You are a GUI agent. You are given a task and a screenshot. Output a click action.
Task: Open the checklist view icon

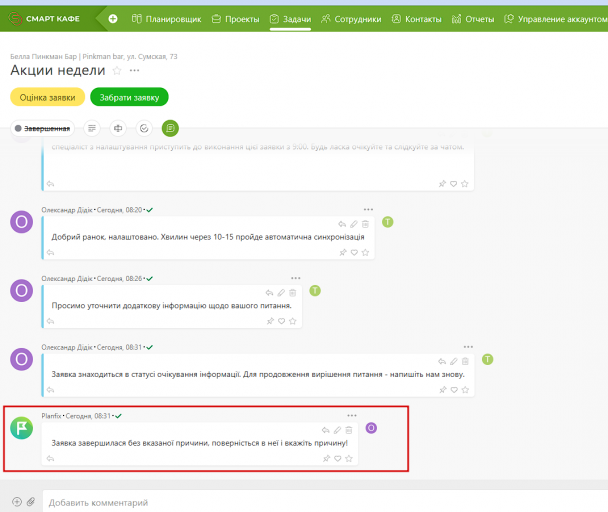(x=144, y=128)
